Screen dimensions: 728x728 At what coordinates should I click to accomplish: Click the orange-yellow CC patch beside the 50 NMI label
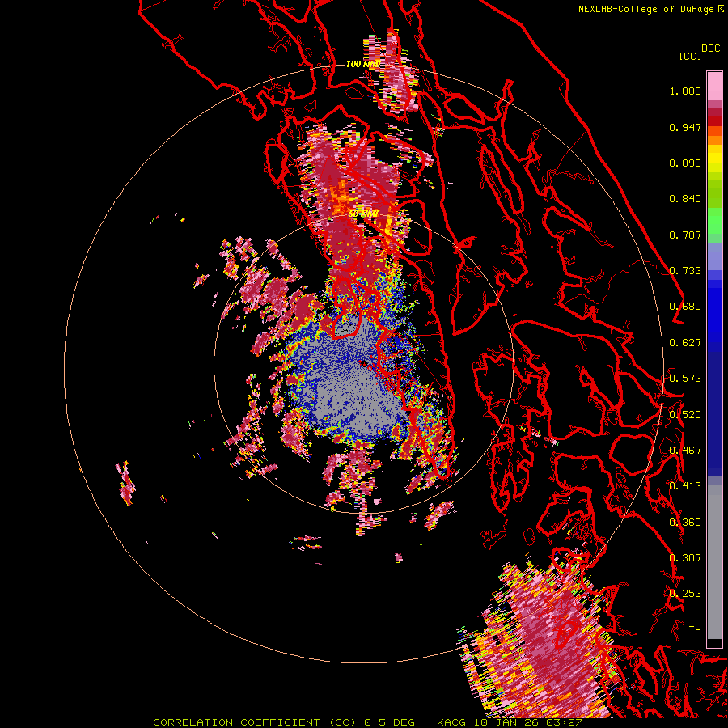341,197
